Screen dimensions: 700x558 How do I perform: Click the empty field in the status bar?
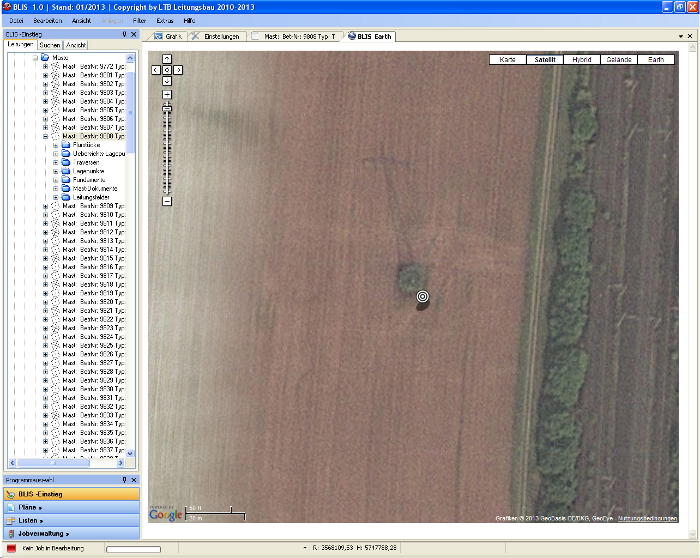[133, 549]
